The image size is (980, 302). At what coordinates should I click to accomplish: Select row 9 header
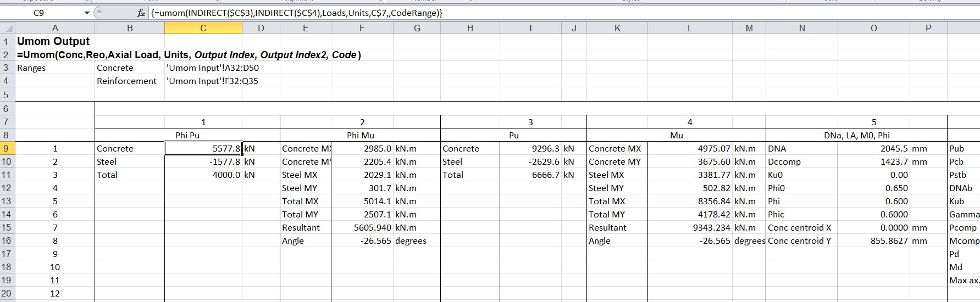[7, 148]
